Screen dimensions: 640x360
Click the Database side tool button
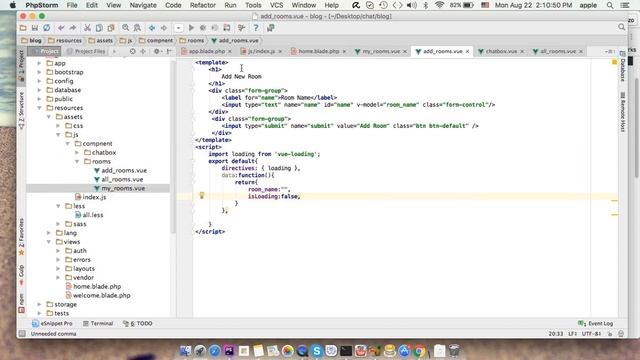tap(623, 67)
